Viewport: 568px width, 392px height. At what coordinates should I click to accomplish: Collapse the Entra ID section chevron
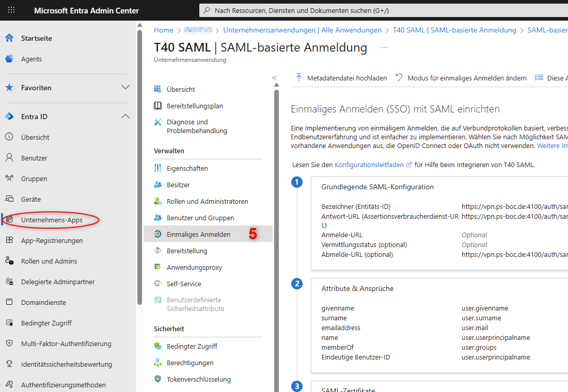click(125, 116)
